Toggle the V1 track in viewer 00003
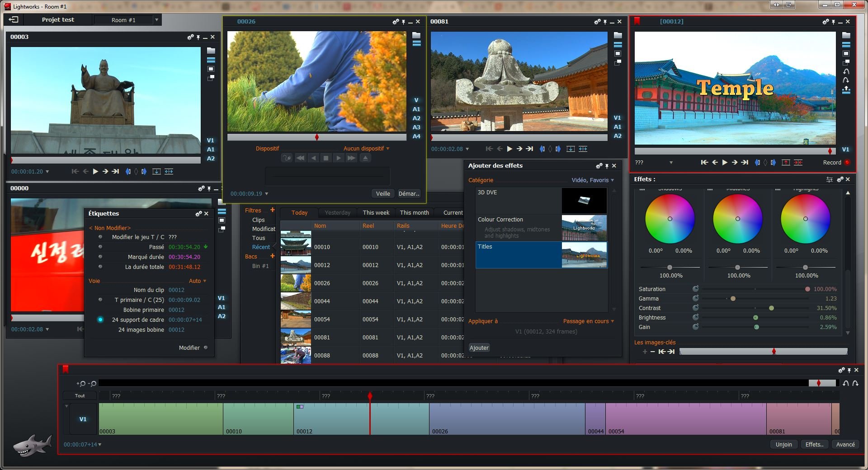The image size is (868, 470). (x=211, y=141)
